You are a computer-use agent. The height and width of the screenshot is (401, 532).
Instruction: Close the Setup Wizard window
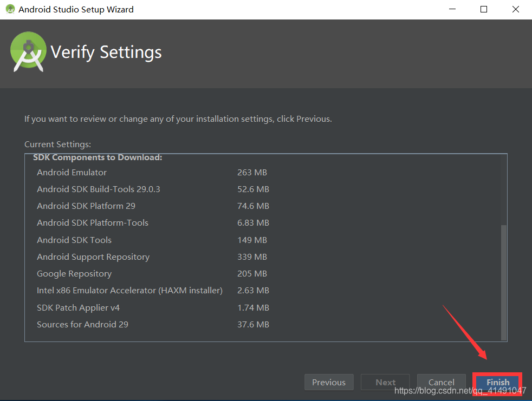coord(515,9)
